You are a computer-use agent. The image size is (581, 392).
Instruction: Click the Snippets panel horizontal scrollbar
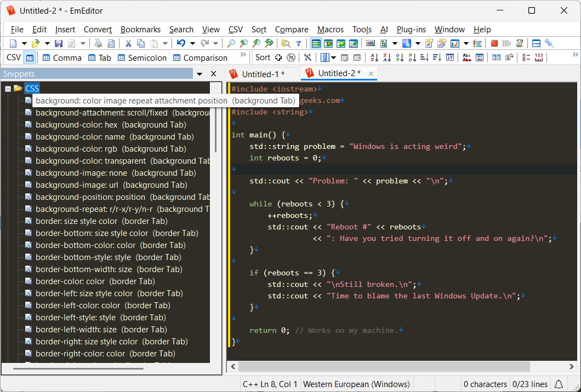pos(78,368)
